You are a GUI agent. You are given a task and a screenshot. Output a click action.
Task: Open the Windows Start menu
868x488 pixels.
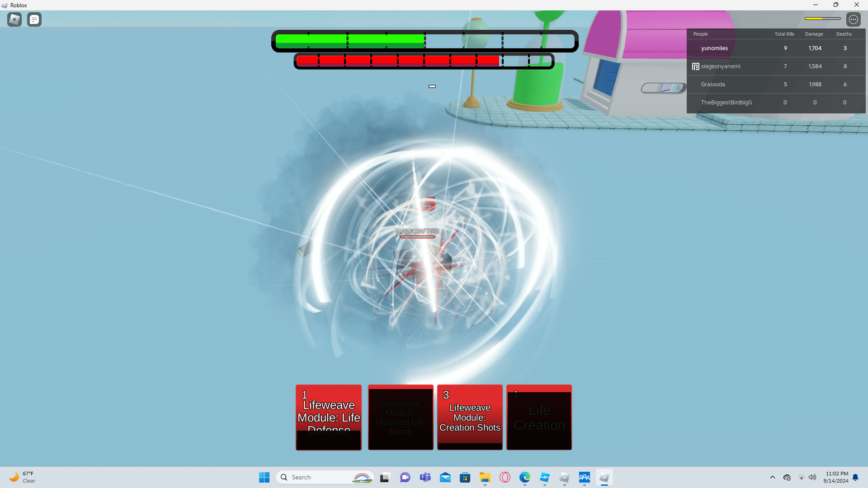coord(264,477)
